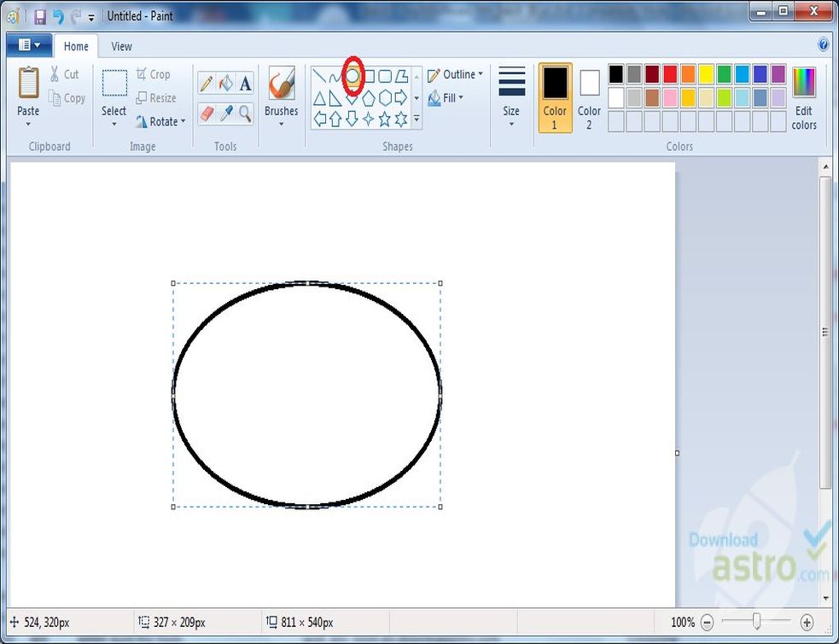Select the Pencil tool

click(x=207, y=84)
